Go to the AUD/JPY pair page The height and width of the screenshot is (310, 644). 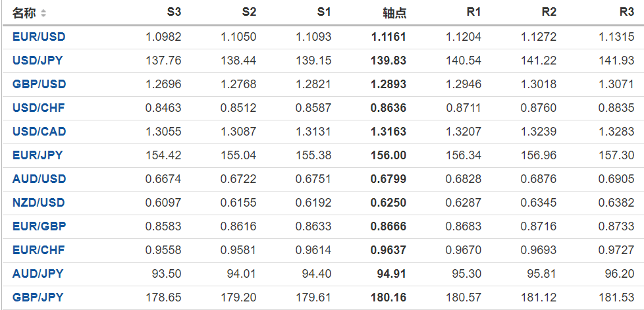pos(38,274)
